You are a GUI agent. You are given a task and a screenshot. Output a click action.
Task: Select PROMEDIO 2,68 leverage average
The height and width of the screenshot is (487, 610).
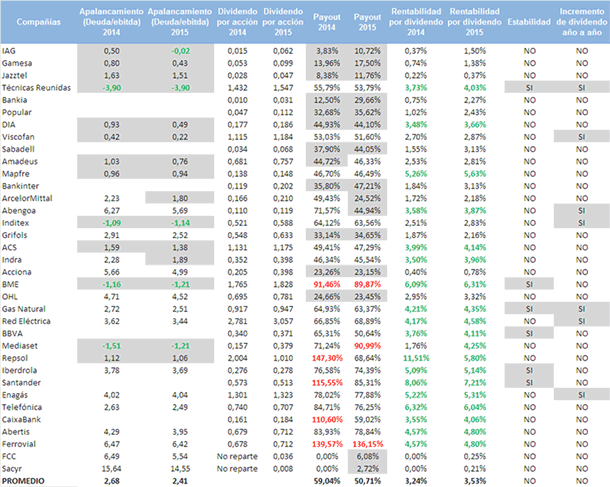[x=112, y=481]
